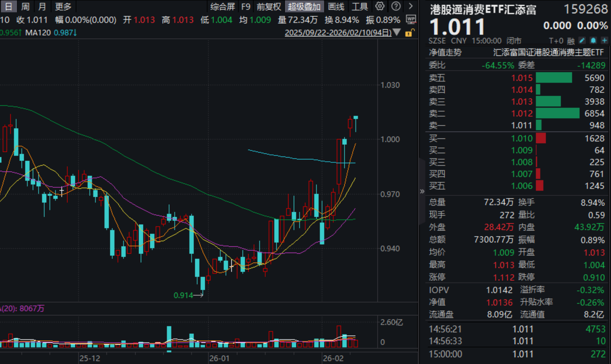Open the date range dropdown arrow

point(397,32)
